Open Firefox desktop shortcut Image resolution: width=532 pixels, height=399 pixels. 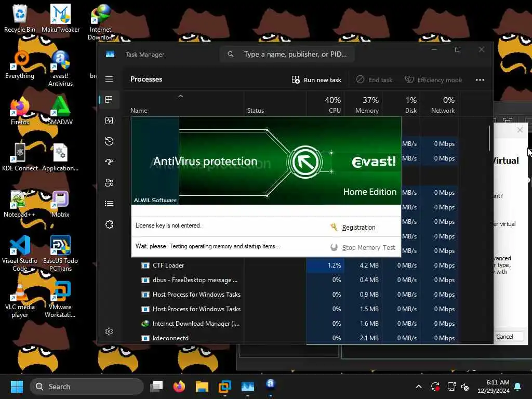20,111
